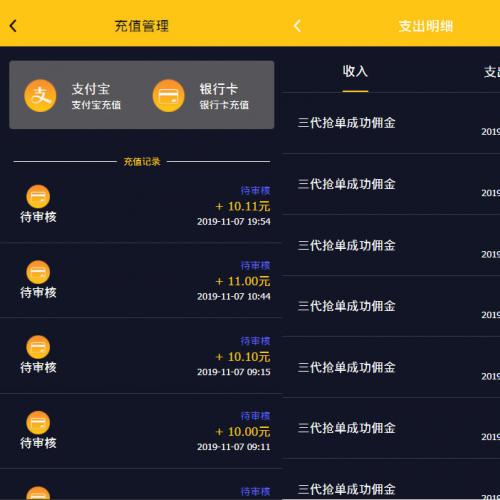Click the timestamp 2019-11-07 10:44
Viewport: 500px width, 500px height.
(x=234, y=297)
